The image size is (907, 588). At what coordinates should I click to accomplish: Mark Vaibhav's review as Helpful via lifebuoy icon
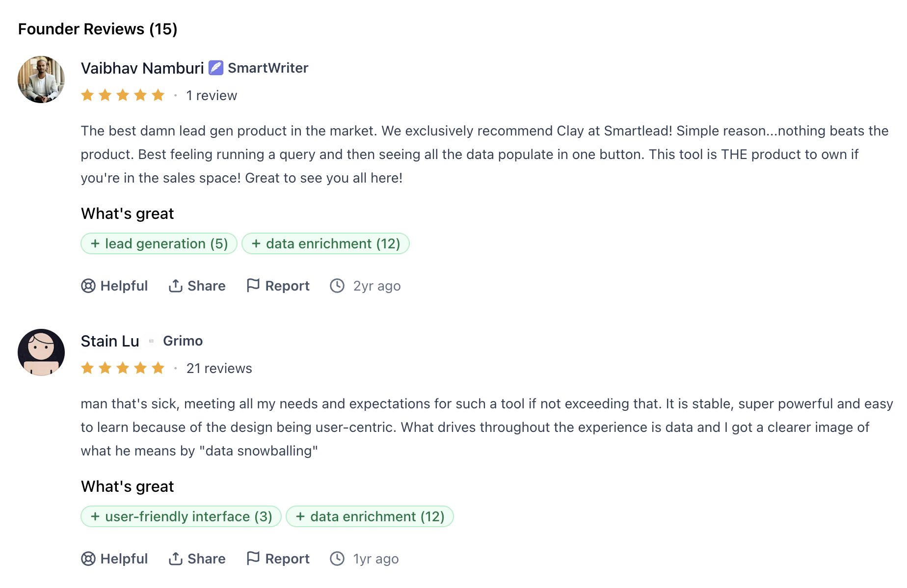88,286
